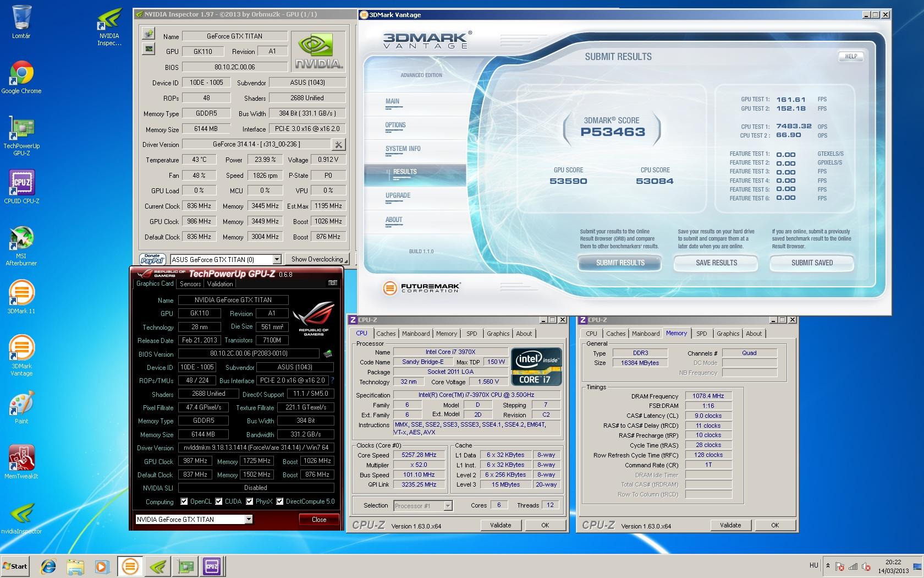Click Validate in the CPU-Z processor window

pos(501,525)
